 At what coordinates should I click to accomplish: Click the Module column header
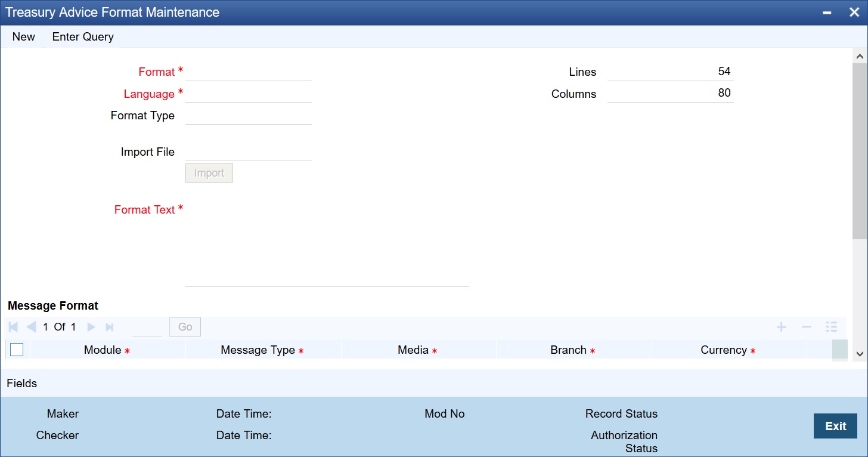pos(107,350)
